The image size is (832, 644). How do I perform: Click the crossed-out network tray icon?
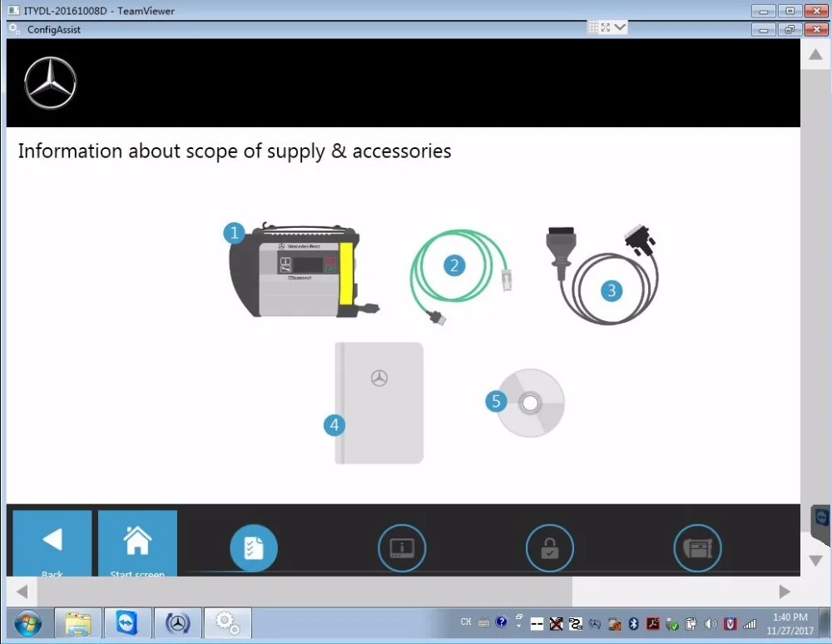[x=556, y=624]
